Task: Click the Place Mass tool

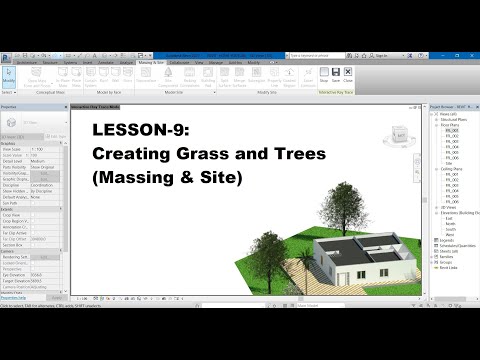Action: pyautogui.click(x=76, y=77)
